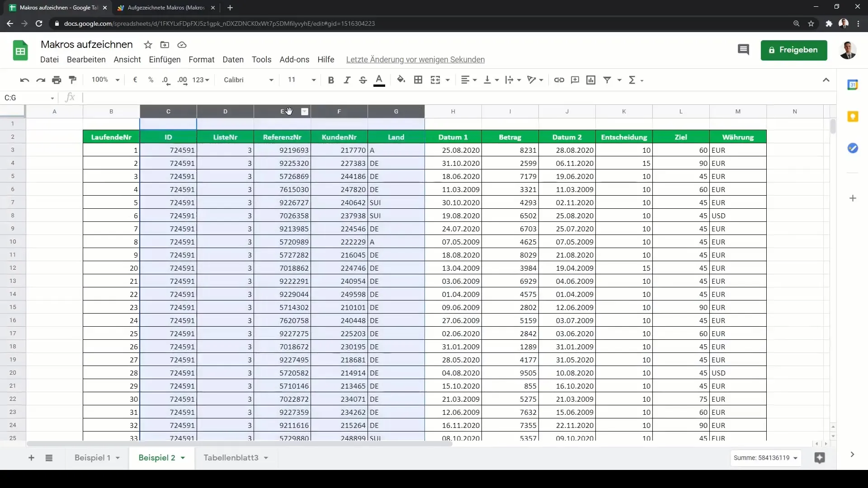This screenshot has height=488, width=868.
Task: Print the spreadsheet
Action: tap(57, 80)
